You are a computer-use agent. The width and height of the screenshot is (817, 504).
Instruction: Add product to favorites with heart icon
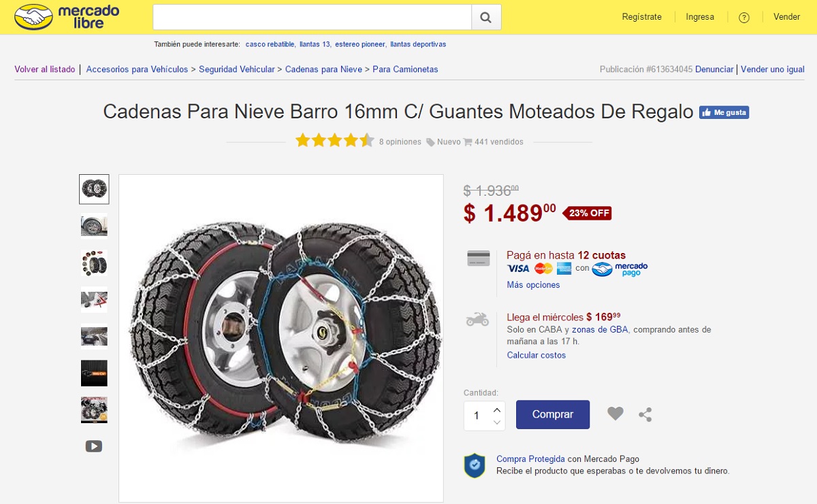coord(615,414)
